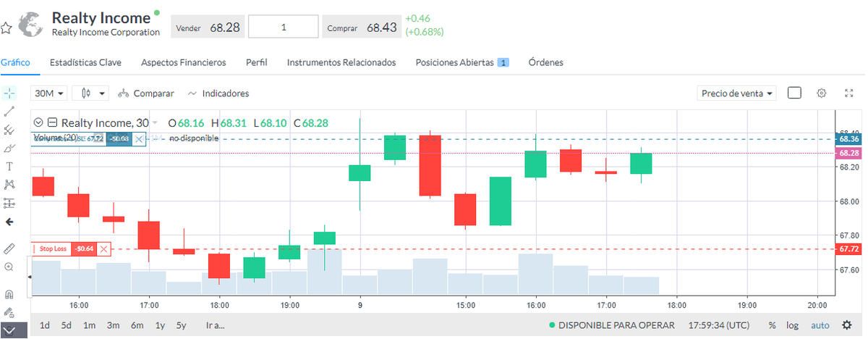This screenshot has width=868, height=339.
Task: Set chart range to 5y
Action: pos(182,325)
